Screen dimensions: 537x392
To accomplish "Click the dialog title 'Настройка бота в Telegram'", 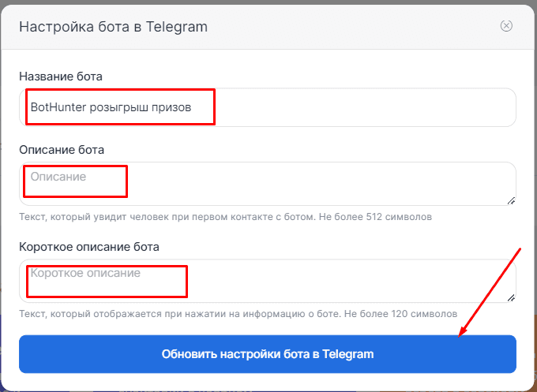I will [x=113, y=27].
